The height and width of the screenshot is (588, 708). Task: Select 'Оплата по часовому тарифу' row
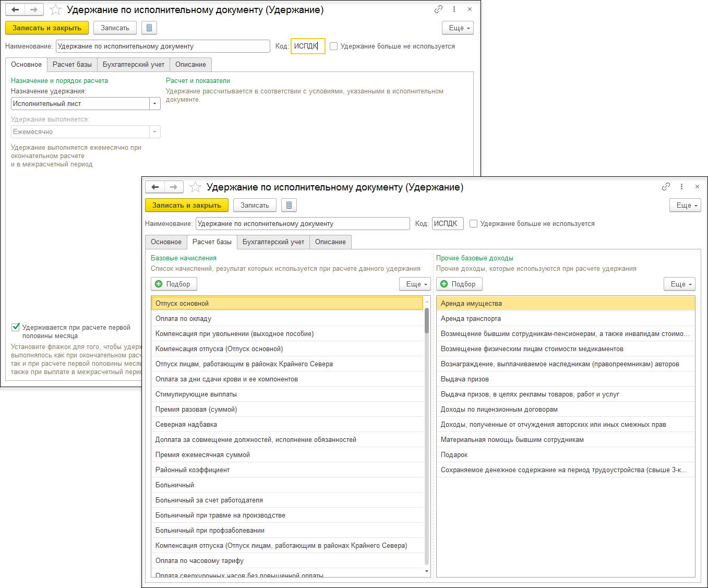(x=287, y=560)
